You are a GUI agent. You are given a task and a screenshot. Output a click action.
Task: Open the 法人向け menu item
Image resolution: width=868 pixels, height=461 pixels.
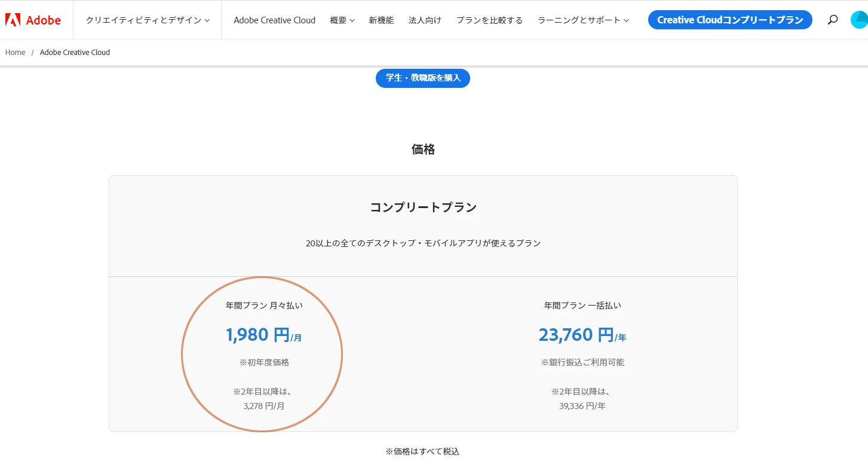[x=425, y=20]
